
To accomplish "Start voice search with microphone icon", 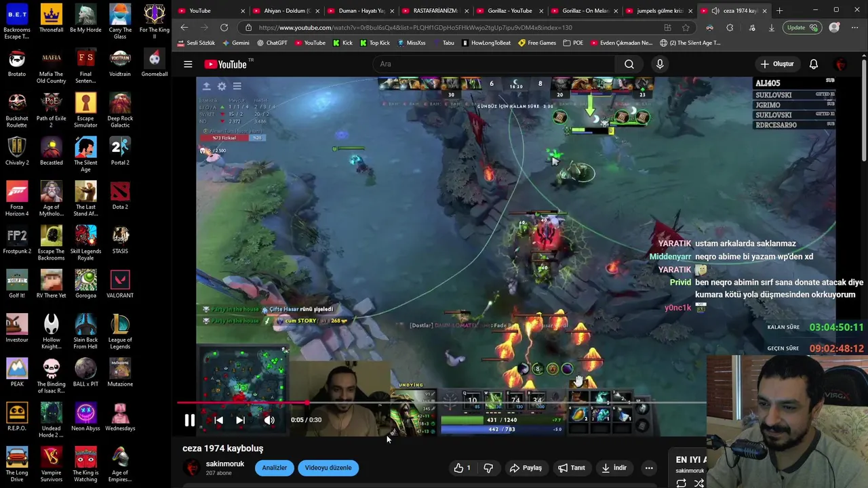I will coord(660,64).
